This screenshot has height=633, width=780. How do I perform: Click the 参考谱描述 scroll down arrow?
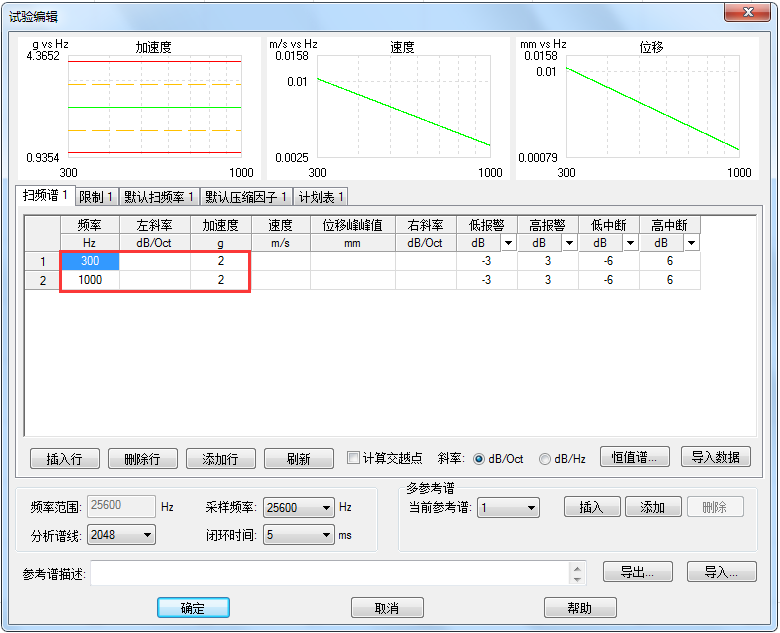[577, 579]
